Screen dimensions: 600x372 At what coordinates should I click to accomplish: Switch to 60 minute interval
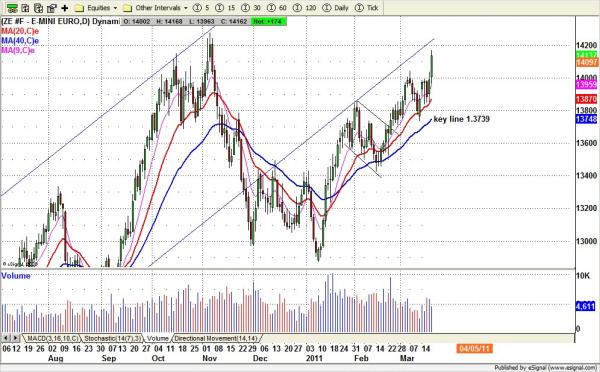point(277,8)
